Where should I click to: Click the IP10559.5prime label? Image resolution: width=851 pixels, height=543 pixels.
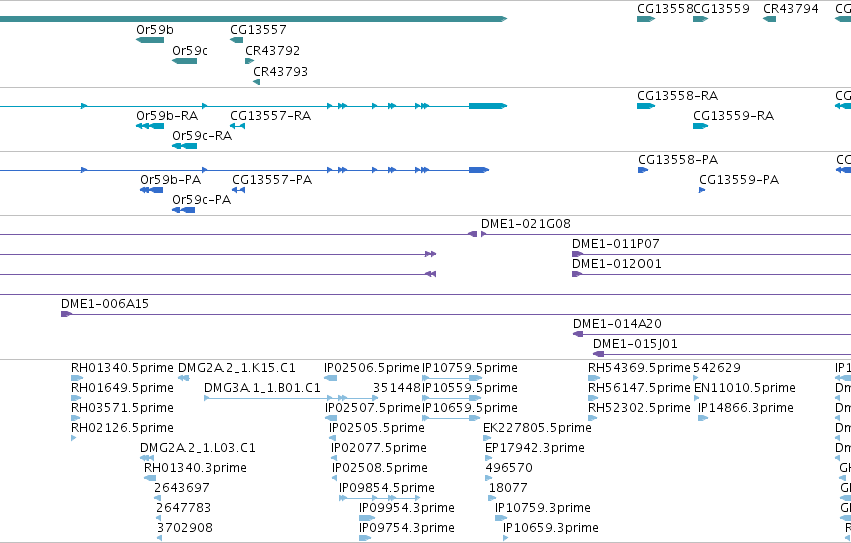pos(469,388)
